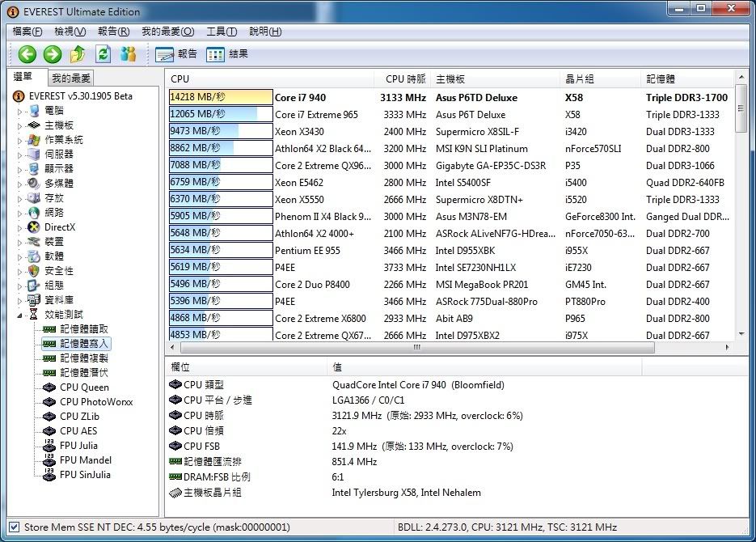Image resolution: width=756 pixels, height=542 pixels.
Task: Open the 我的最愛(O) menu
Action: coord(168,32)
